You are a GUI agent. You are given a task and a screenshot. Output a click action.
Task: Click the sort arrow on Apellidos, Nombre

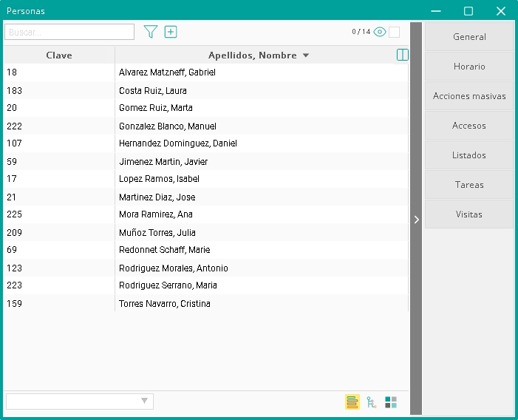click(306, 55)
